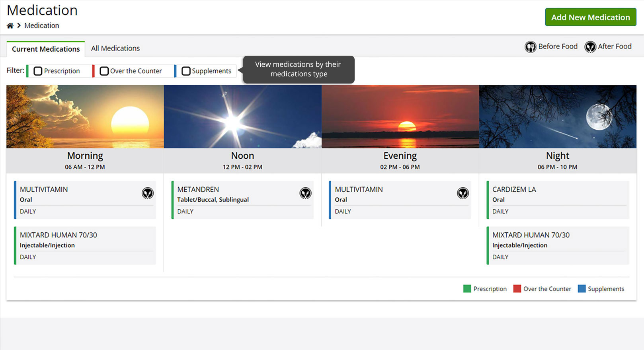Image resolution: width=644 pixels, height=350 pixels.
Task: Open the Morning MULTIVITAMIN card title
Action: click(x=44, y=190)
